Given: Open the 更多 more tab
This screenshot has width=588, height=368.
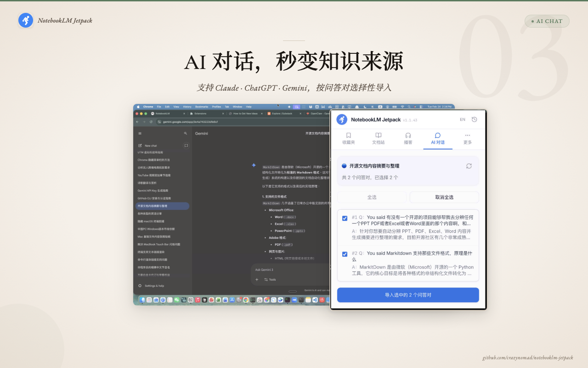Looking at the screenshot, I should pos(468,139).
